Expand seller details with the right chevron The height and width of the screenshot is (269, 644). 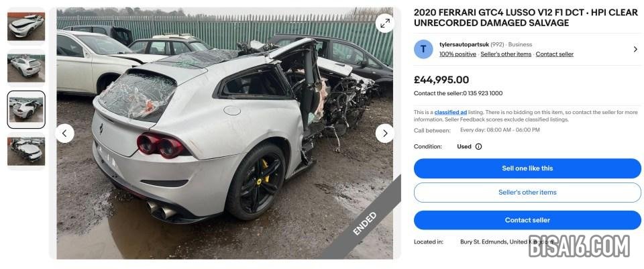[635, 49]
